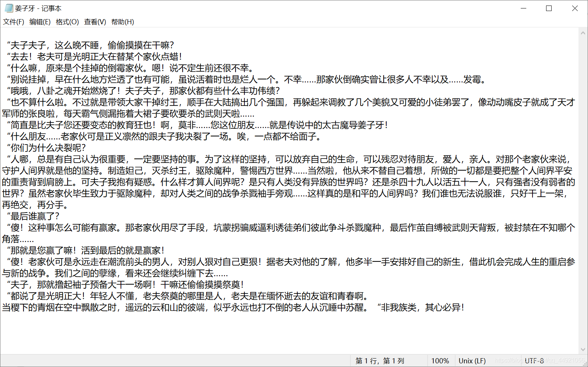Click in the line “别说挂掉，早在什么地方烂透了
588x367 pixels.
[247, 79]
